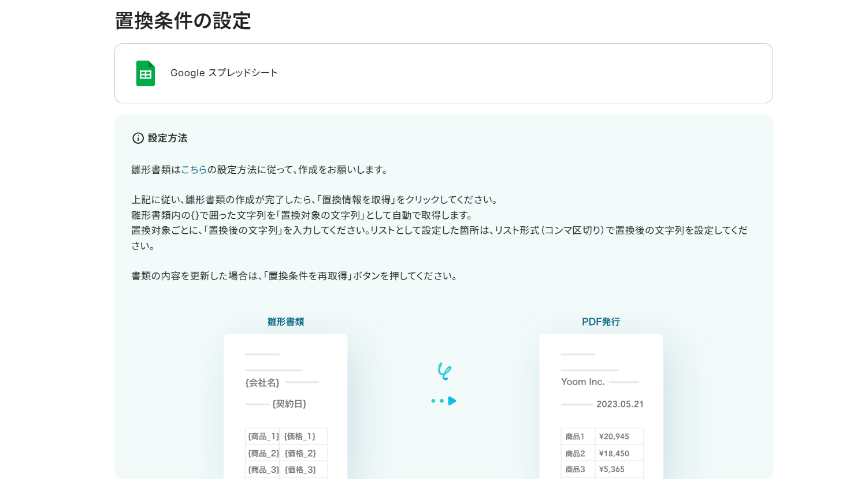
Task: Click the ¥20,945 price cell
Action: click(x=614, y=436)
